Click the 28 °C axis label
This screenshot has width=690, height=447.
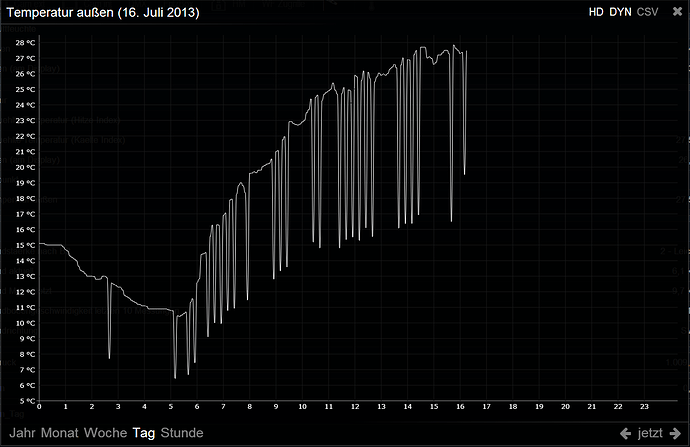pyautogui.click(x=25, y=43)
